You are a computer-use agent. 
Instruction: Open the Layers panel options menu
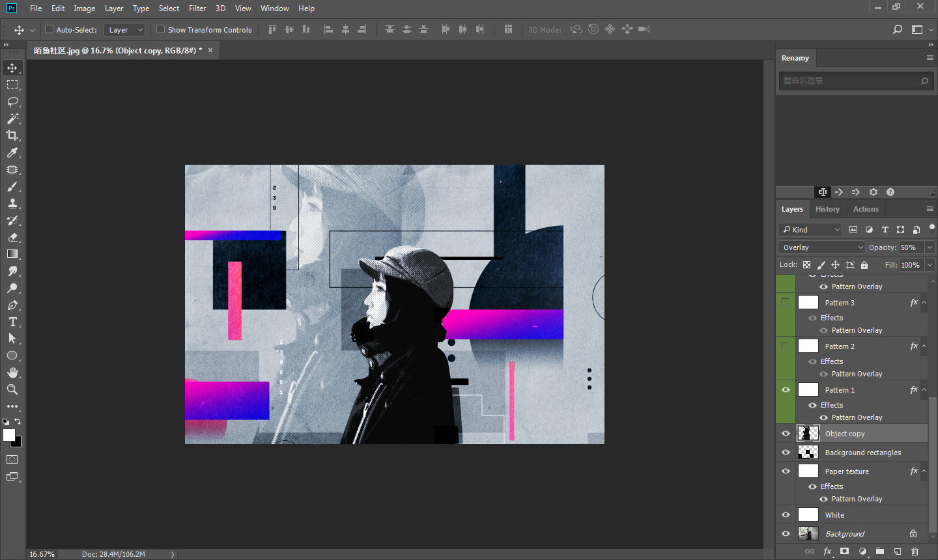coord(930,209)
